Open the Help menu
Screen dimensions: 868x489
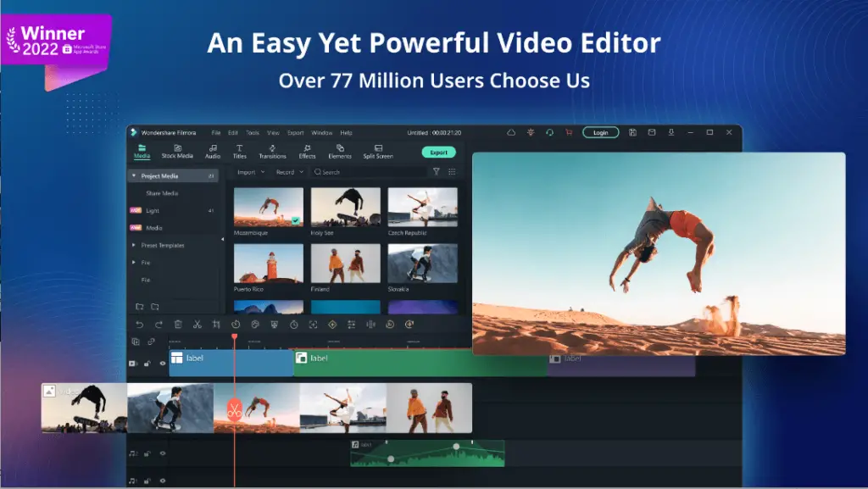[346, 133]
